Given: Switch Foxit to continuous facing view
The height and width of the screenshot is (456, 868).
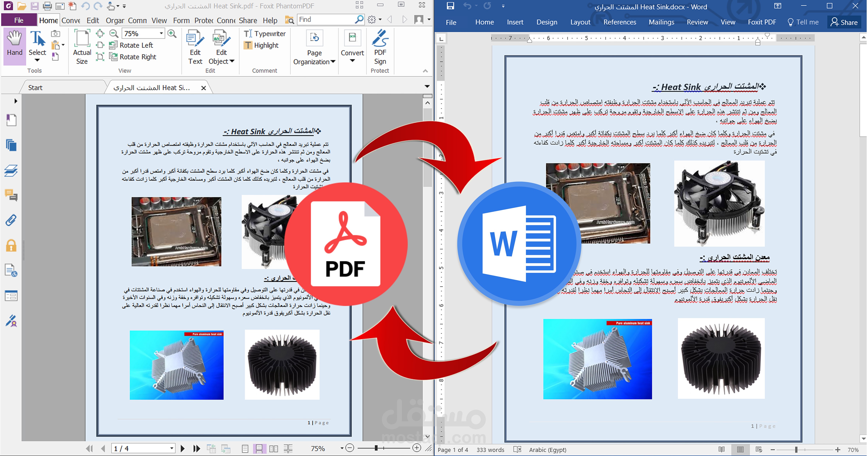Looking at the screenshot, I should click(288, 448).
